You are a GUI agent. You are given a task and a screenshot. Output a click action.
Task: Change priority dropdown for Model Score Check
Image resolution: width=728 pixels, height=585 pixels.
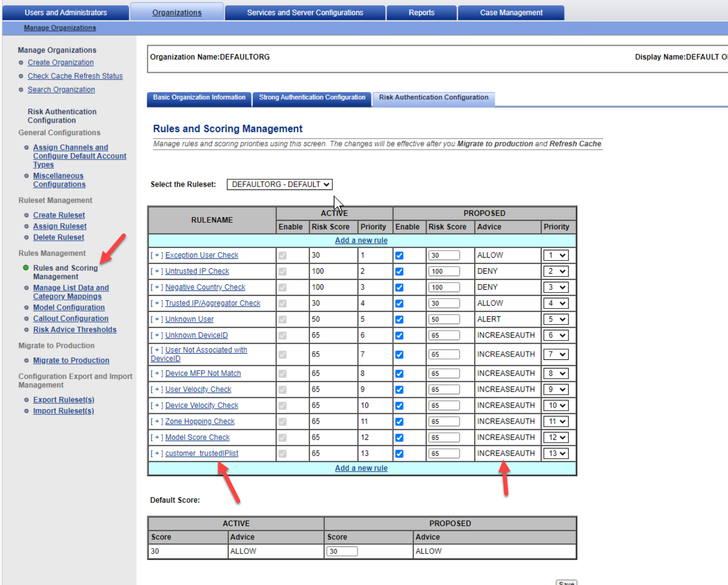[556, 437]
